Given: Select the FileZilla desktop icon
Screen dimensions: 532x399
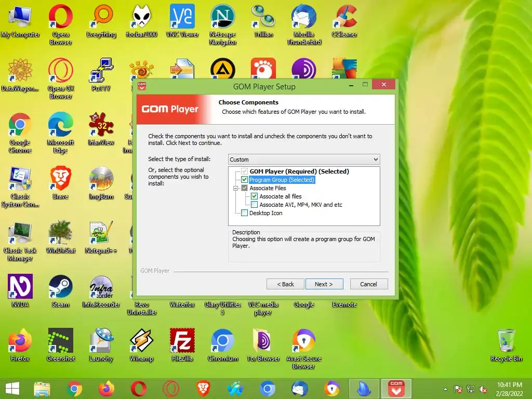Looking at the screenshot, I should point(182,345).
